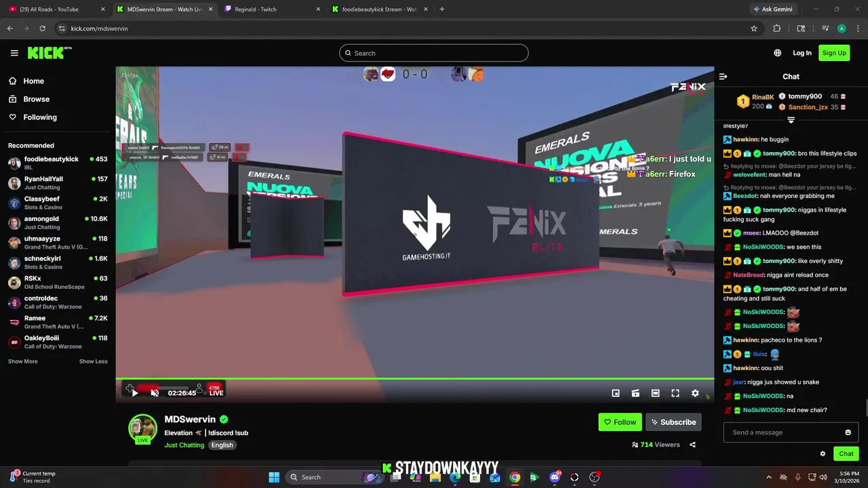
Task: Switch to Reginald Twitch tab
Action: click(x=271, y=9)
